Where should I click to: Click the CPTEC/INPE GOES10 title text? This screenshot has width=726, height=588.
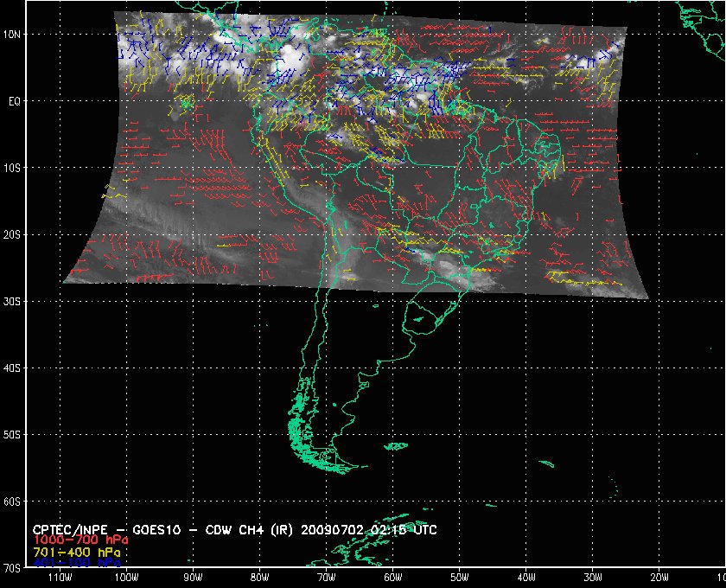point(130,528)
